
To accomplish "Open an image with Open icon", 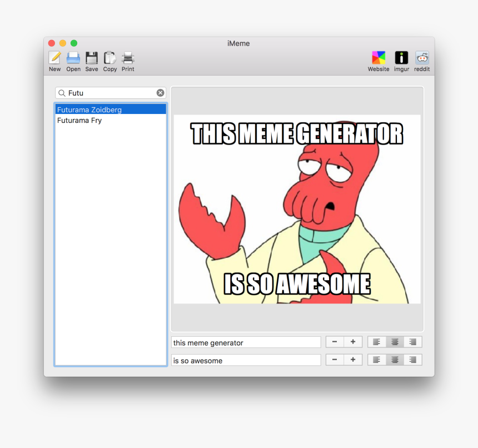I will pos(73,62).
